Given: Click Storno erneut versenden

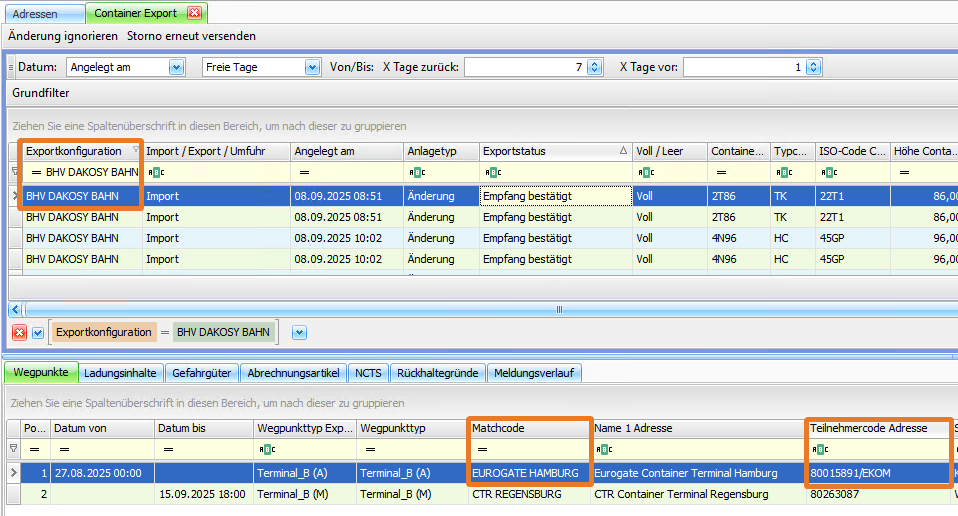Looking at the screenshot, I should (x=191, y=36).
